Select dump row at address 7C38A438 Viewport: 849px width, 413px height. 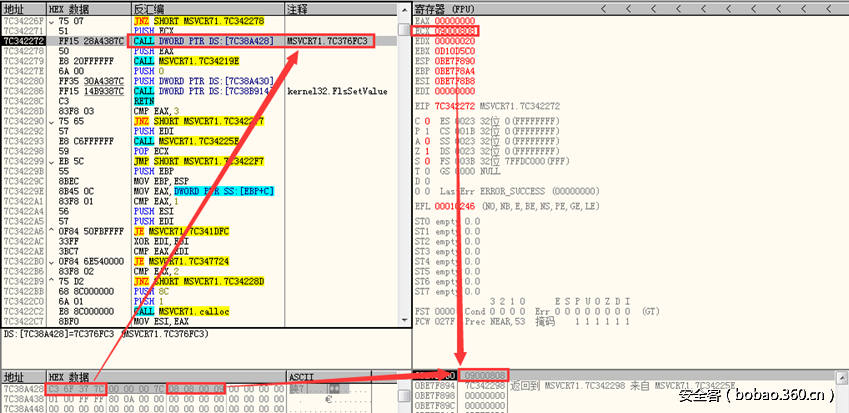click(x=198, y=398)
